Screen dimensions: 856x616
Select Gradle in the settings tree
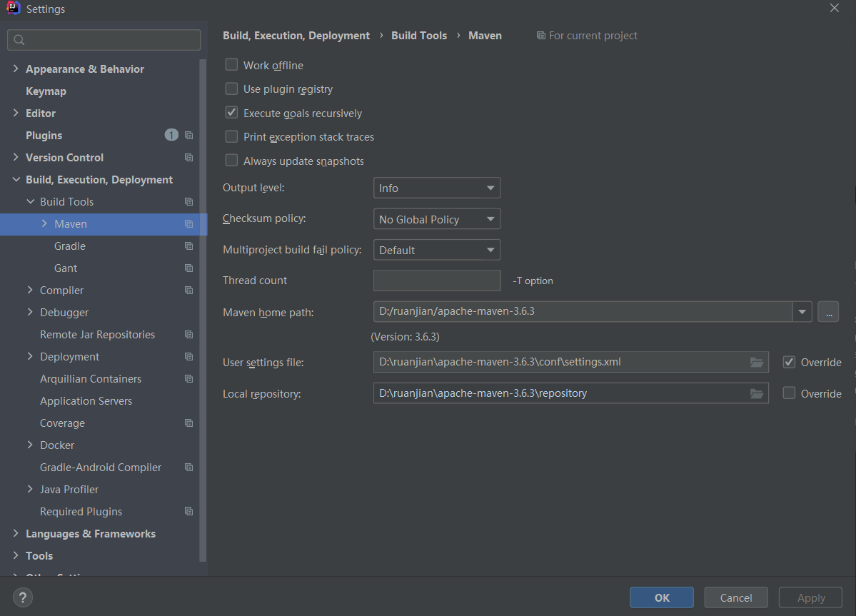[x=70, y=246]
